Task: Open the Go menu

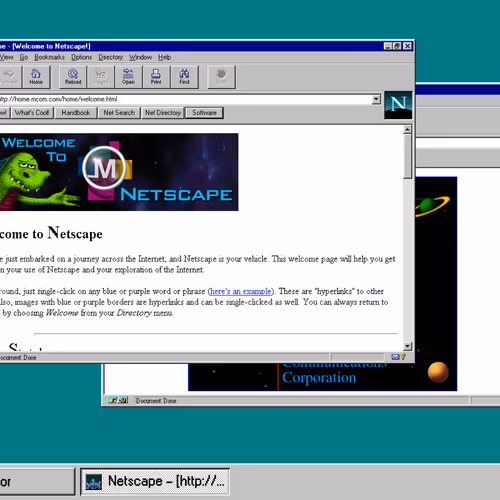Action: point(24,57)
